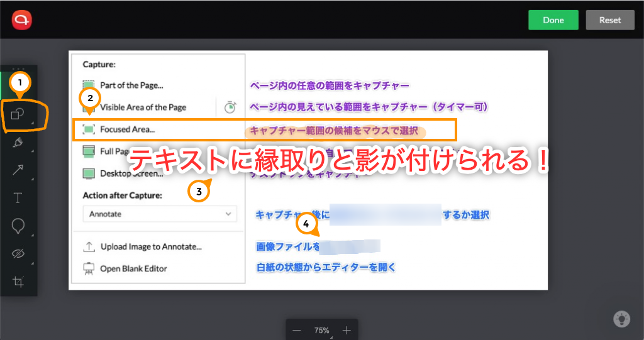The height and width of the screenshot is (340, 644).
Task: Zoom out with the minus button
Action: click(x=297, y=330)
